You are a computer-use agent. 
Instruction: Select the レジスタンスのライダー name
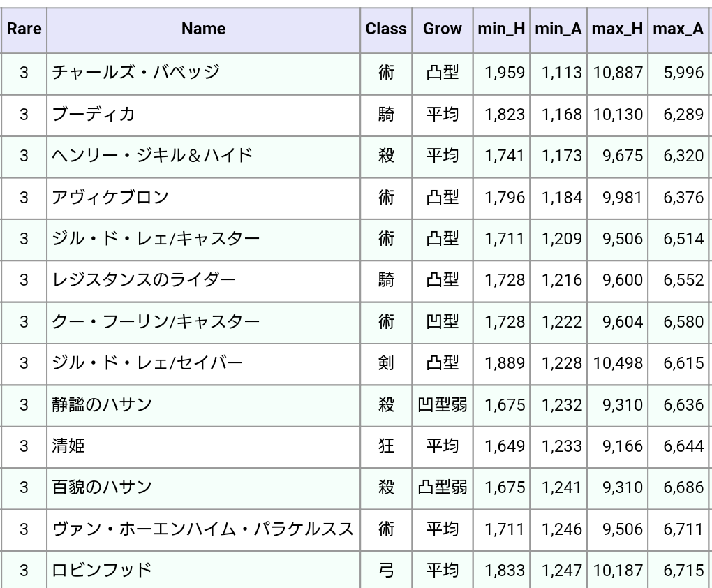point(144,280)
